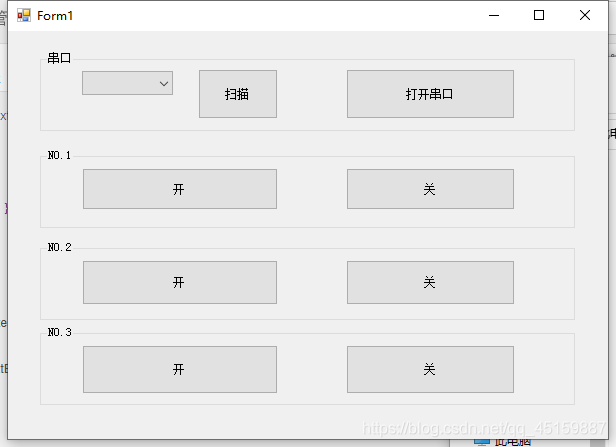Click the NO.2 group label
This screenshot has height=447, width=616.
click(x=60, y=247)
